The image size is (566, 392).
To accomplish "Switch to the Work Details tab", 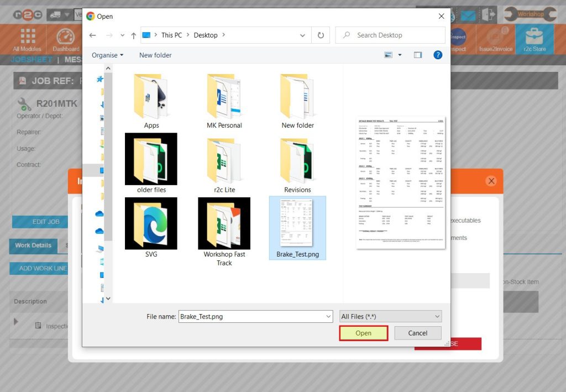I will coord(33,246).
